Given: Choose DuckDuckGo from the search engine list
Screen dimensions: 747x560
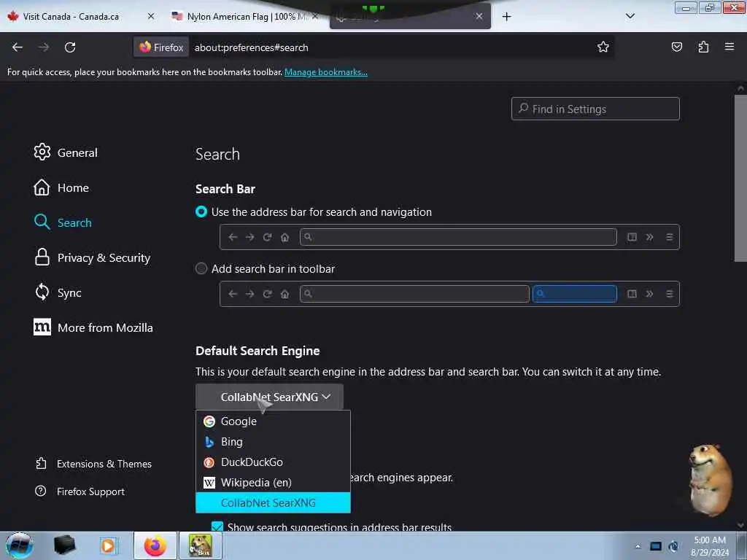Looking at the screenshot, I should tap(273, 462).
